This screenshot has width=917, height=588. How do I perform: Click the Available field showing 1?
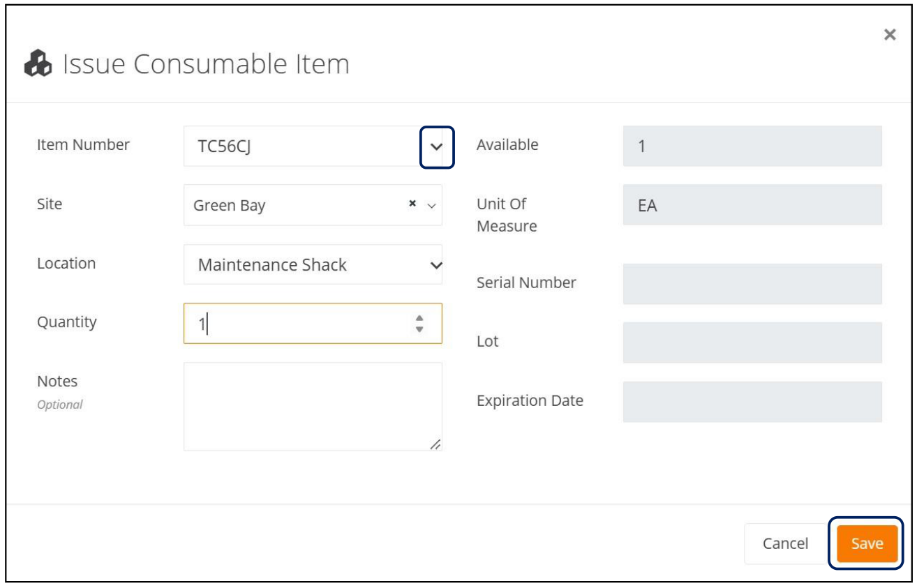coord(752,146)
